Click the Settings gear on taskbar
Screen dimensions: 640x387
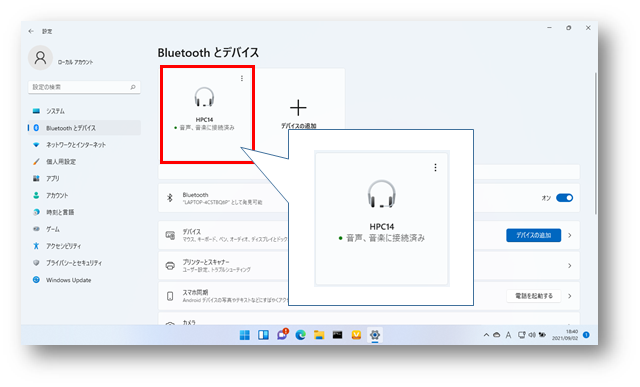point(375,335)
